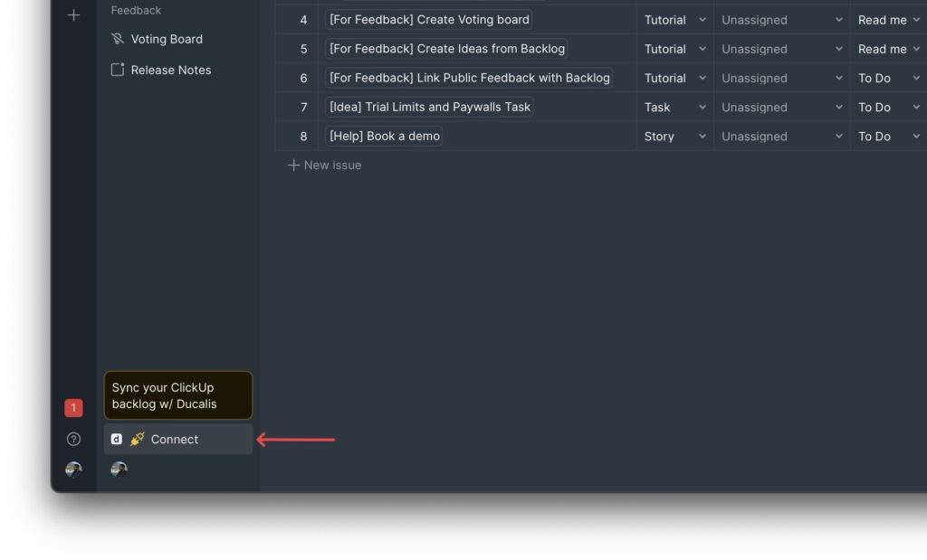The image size is (927, 560).
Task: Open "[Idea] Trial Limits and Paywalls Task"
Action: [429, 107]
